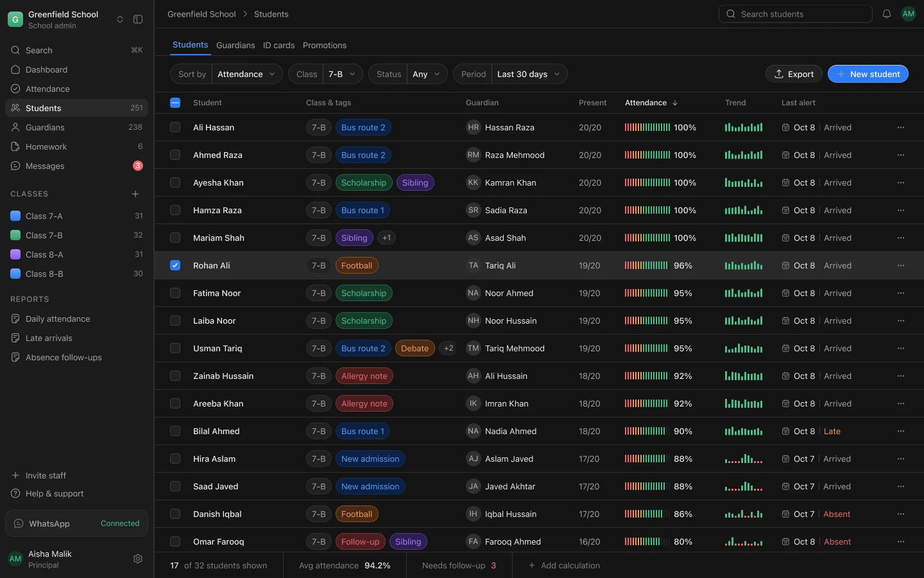Image resolution: width=924 pixels, height=578 pixels.
Task: Open row options menu for Bilal Ahmed
Action: (901, 431)
